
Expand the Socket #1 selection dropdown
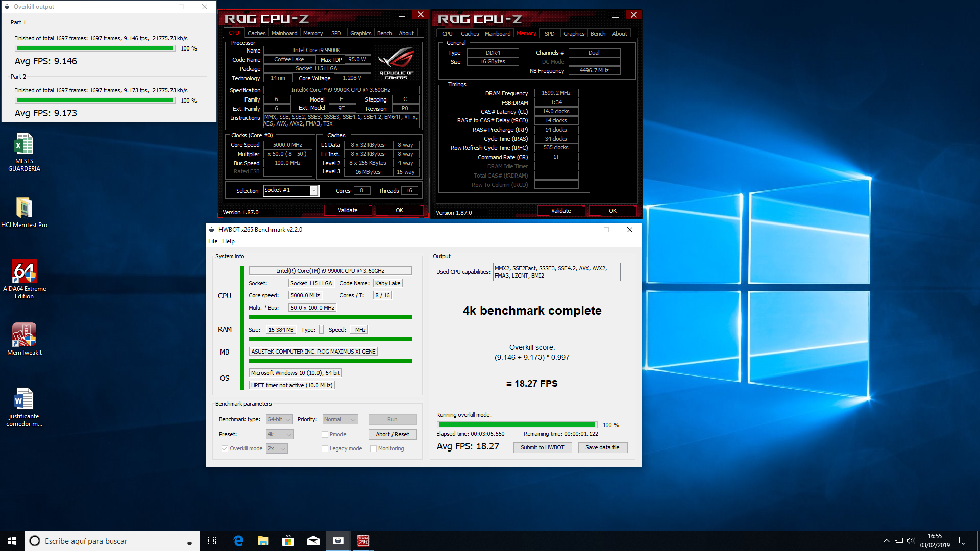click(314, 190)
